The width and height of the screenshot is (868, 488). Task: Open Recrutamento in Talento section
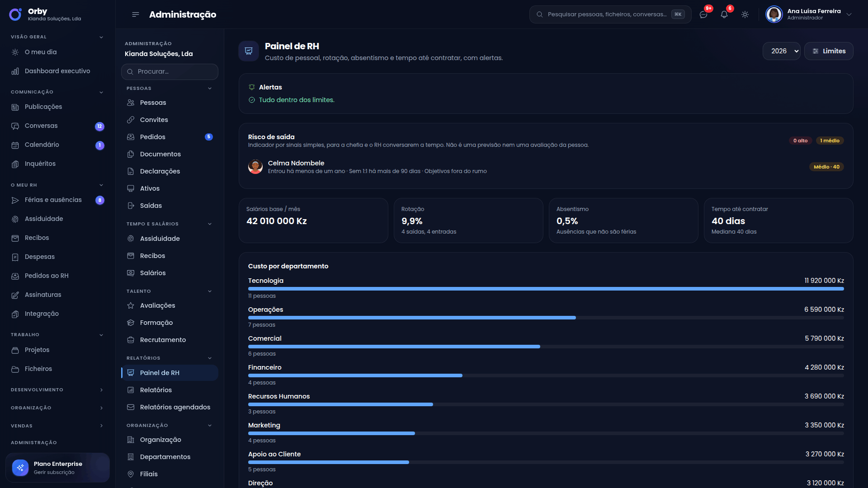[x=170, y=340]
